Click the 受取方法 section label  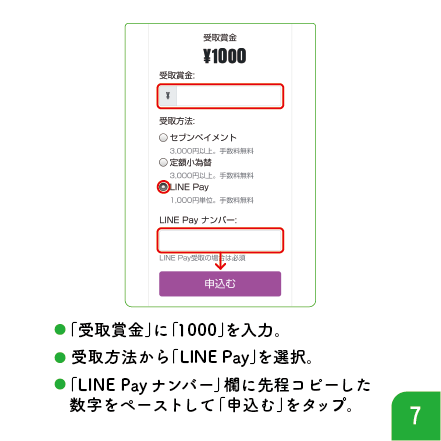coord(177,121)
